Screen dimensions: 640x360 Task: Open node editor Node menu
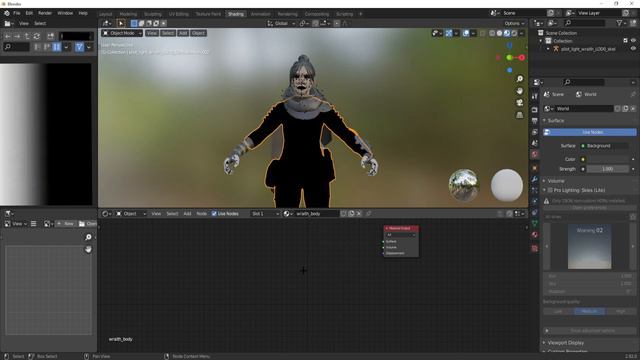[x=202, y=213]
